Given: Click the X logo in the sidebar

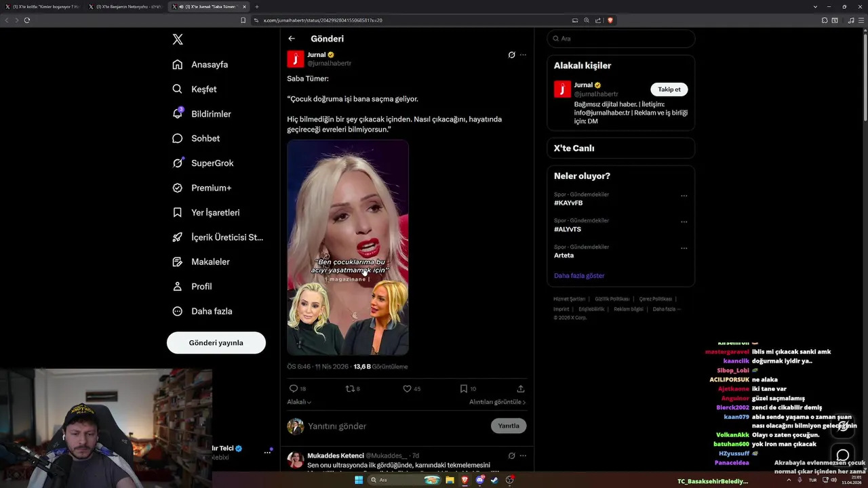Looking at the screenshot, I should [178, 39].
